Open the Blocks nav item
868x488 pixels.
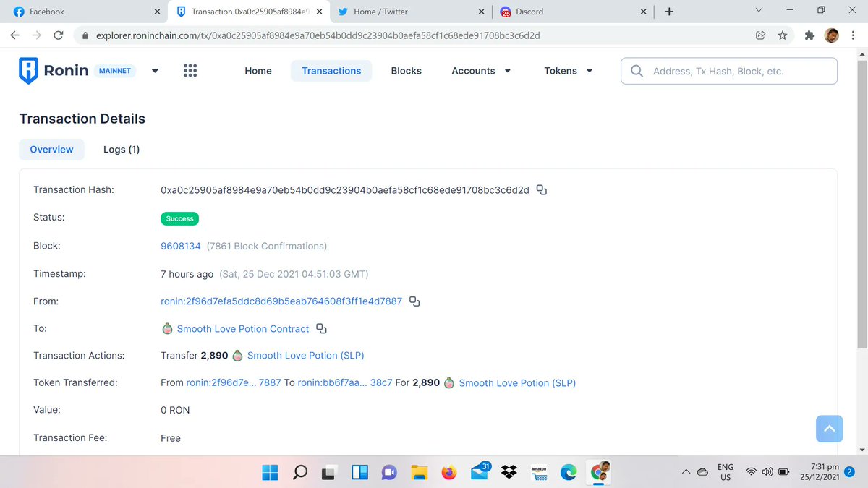(x=407, y=71)
